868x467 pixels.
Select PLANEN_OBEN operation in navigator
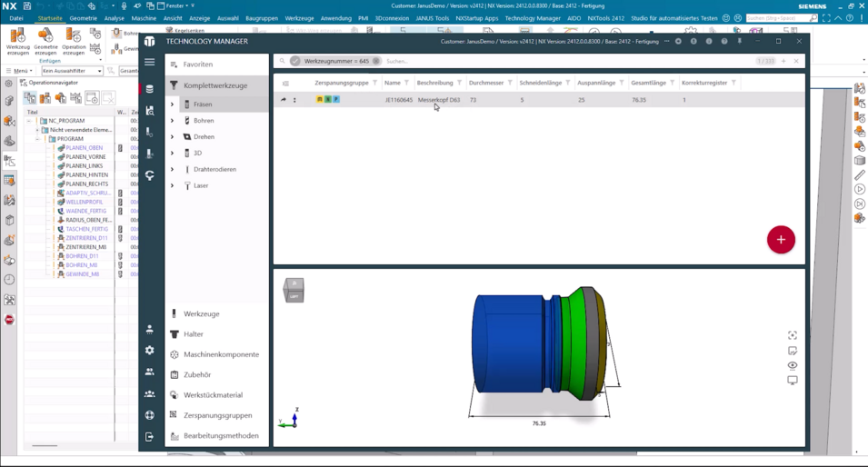84,148
